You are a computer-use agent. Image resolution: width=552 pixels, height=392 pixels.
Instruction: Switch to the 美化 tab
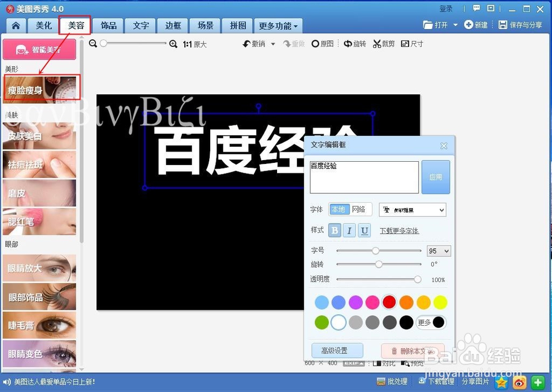click(44, 26)
